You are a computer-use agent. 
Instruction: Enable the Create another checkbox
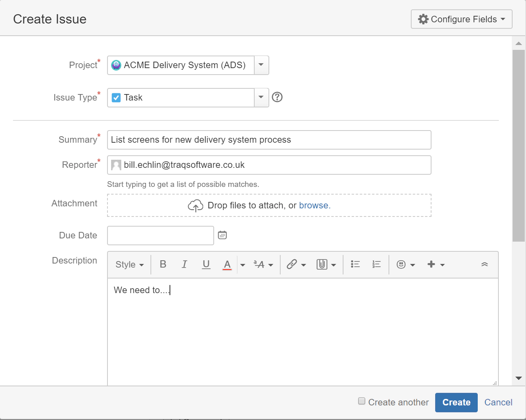click(x=361, y=401)
